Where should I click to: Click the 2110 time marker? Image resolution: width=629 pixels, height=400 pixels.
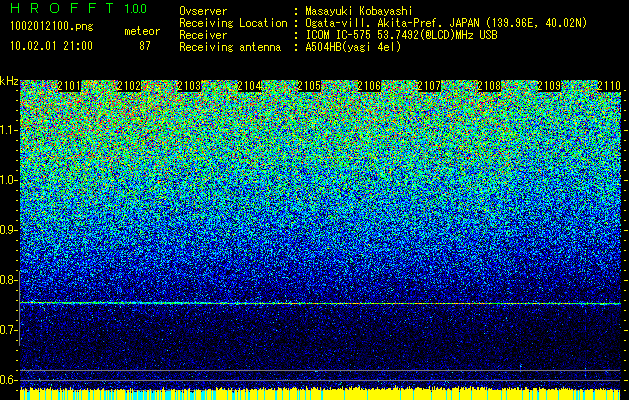[609, 86]
